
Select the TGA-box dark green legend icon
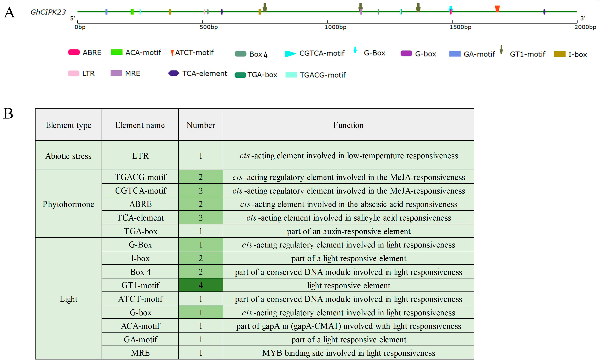[240, 75]
